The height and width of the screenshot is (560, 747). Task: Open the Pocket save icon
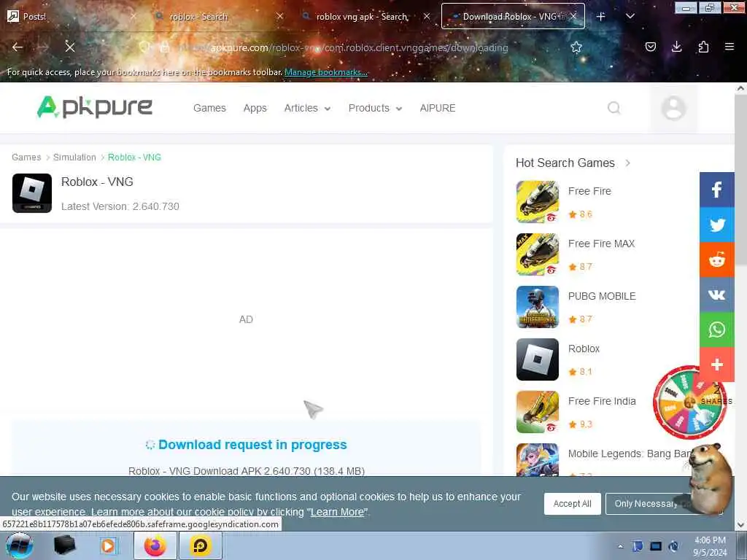click(x=650, y=47)
